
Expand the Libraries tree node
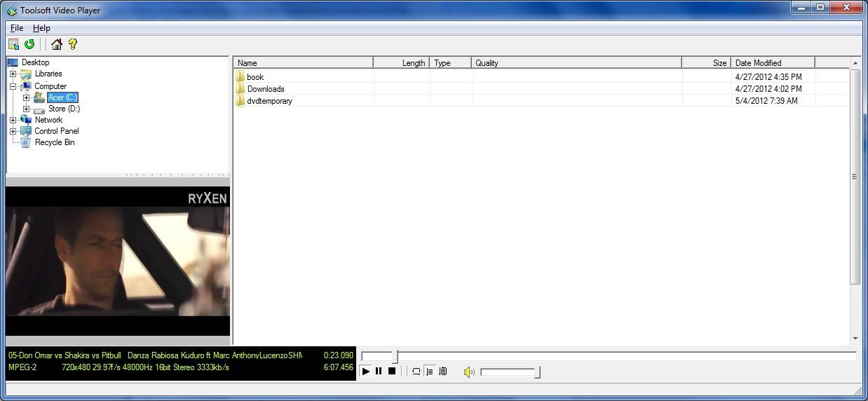[x=13, y=74]
